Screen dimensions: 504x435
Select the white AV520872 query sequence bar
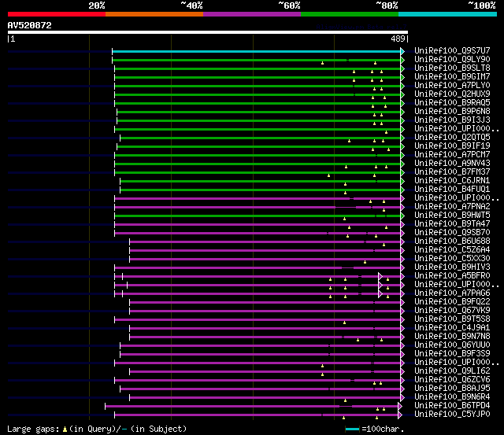pyautogui.click(x=208, y=32)
